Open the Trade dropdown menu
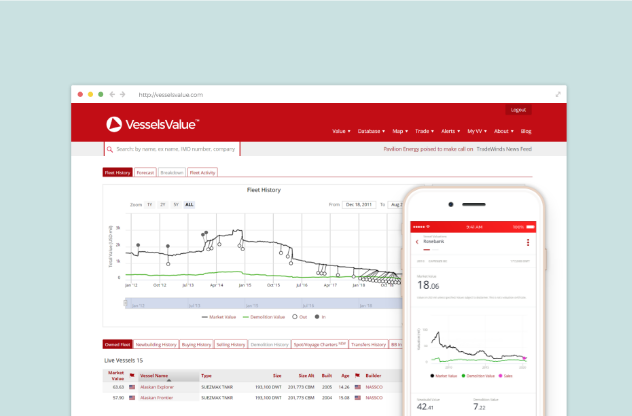 click(x=424, y=131)
